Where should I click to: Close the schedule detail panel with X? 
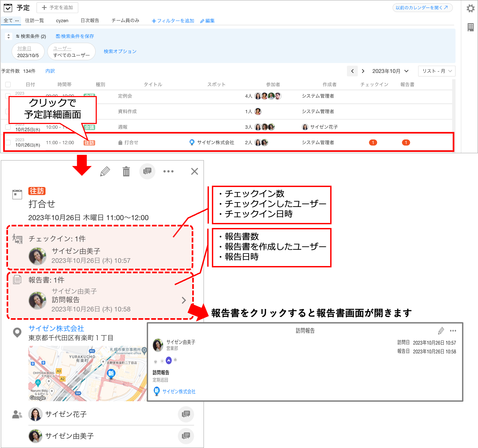(195, 171)
